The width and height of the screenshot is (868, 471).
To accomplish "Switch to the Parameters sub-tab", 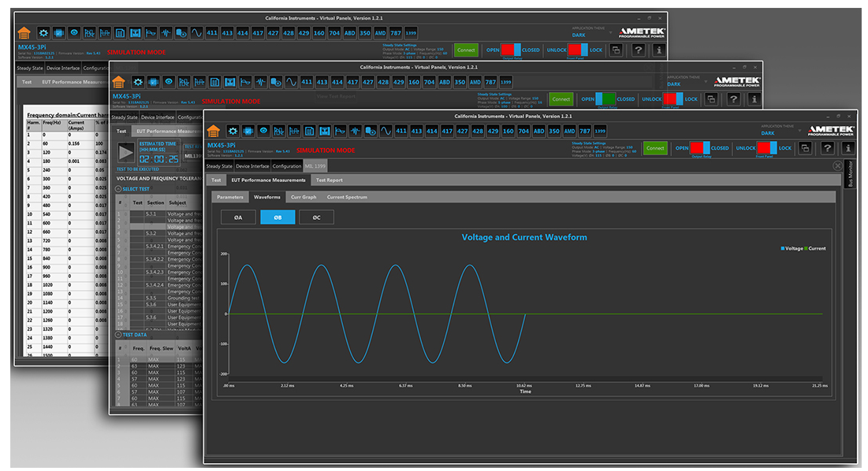I will point(229,197).
